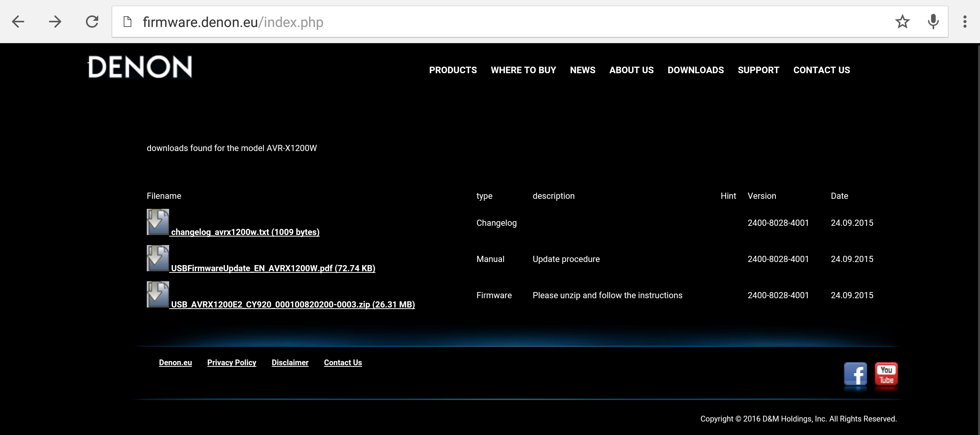980x435 pixels.
Task: Open Contact Us footer link
Action: (x=343, y=363)
